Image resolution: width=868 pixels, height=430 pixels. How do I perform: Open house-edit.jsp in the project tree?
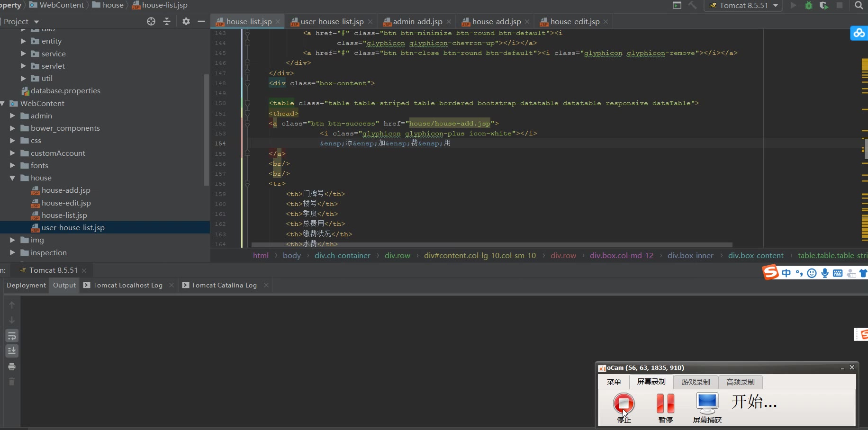pos(66,203)
